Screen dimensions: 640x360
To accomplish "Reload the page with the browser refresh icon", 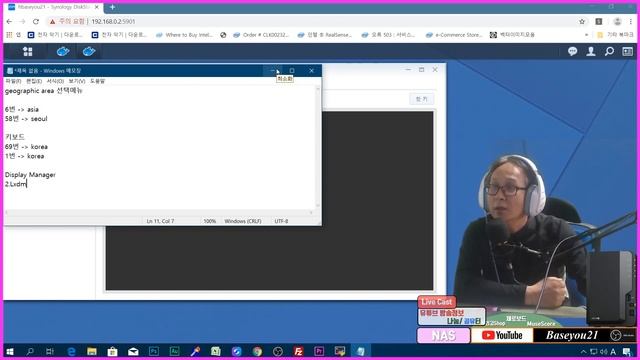I will pos(36,22).
